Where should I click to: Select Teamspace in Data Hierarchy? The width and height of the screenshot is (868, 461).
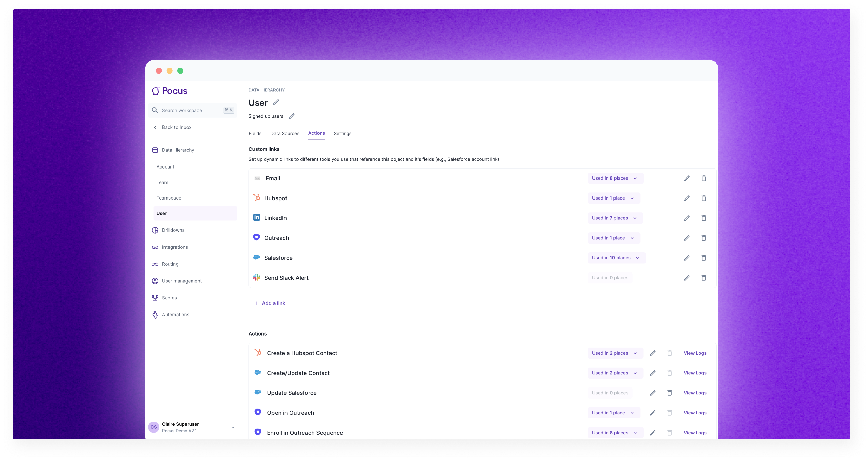pyautogui.click(x=169, y=198)
